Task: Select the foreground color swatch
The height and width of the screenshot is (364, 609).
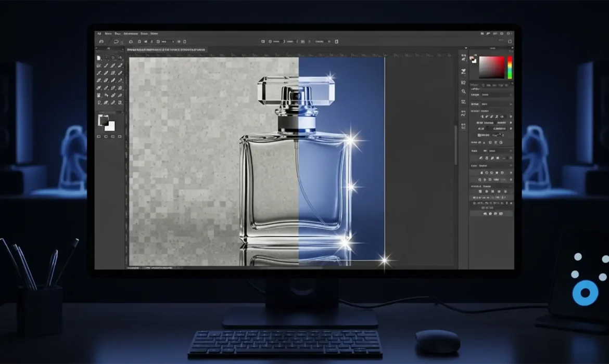Action: (104, 121)
